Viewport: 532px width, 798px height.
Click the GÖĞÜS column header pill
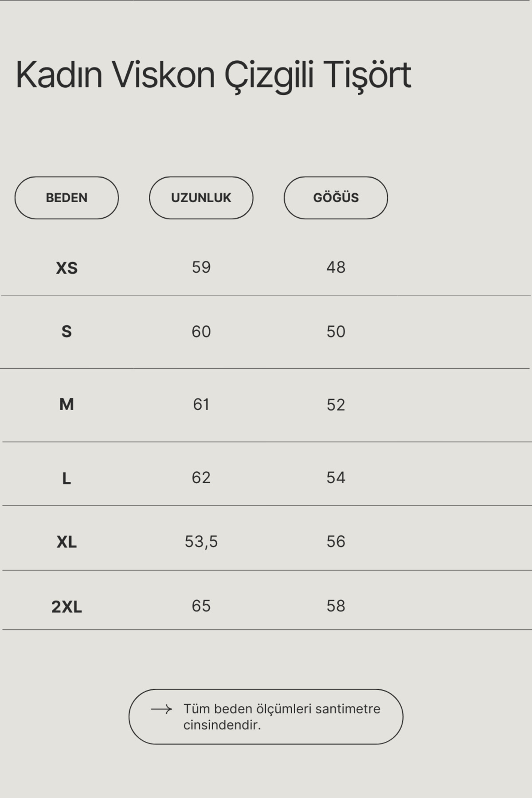pos(336,198)
